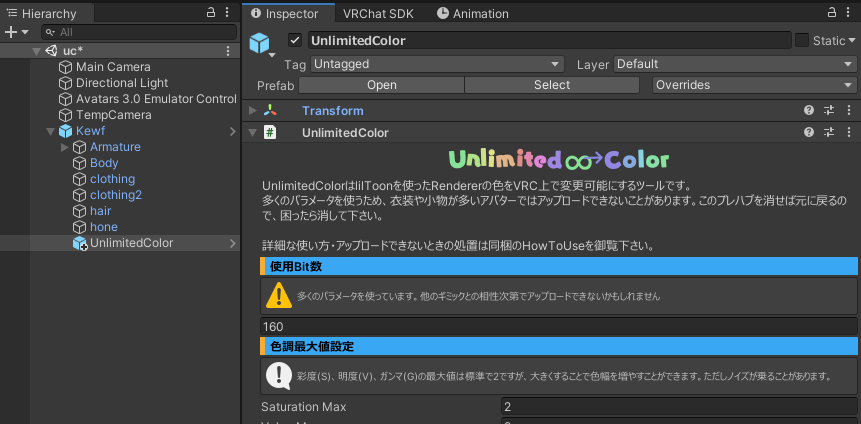Select UnlimitedColor in Hierarchy

(x=132, y=243)
